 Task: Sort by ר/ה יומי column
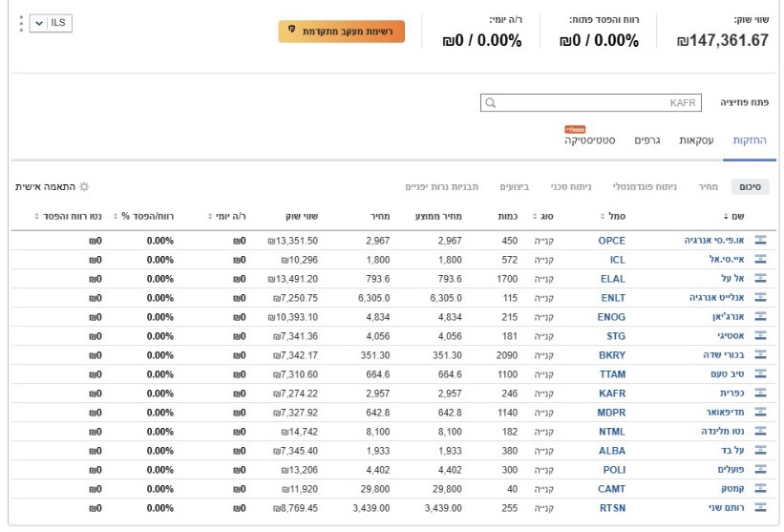pos(226,217)
